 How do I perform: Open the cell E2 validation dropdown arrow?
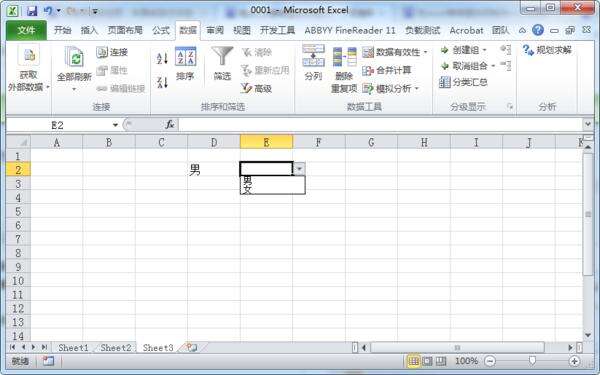(x=299, y=169)
